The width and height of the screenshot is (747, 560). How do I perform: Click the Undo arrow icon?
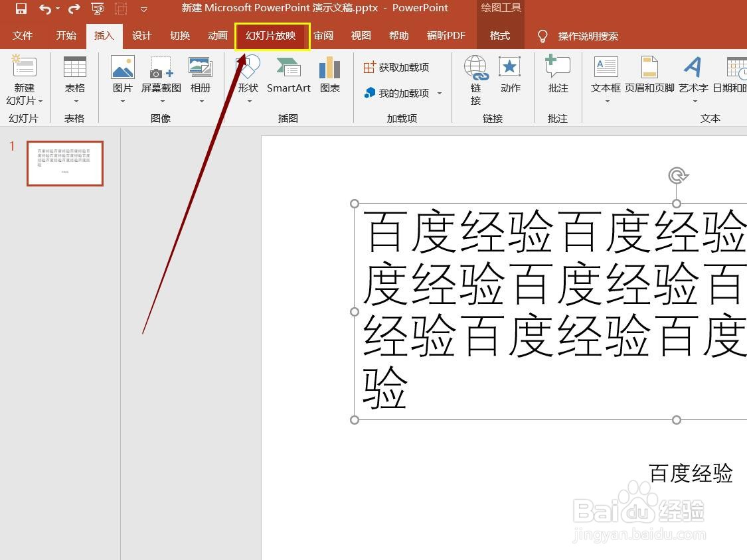point(44,9)
